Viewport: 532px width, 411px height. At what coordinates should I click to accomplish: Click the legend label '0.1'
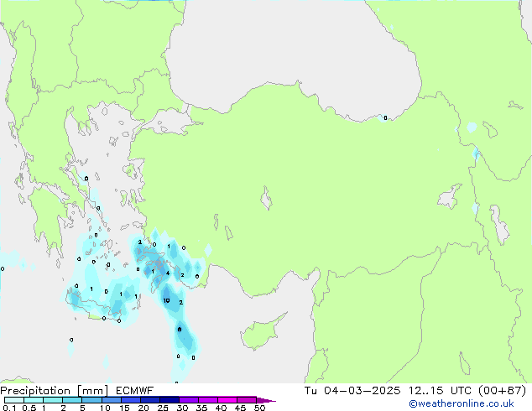tap(9, 408)
